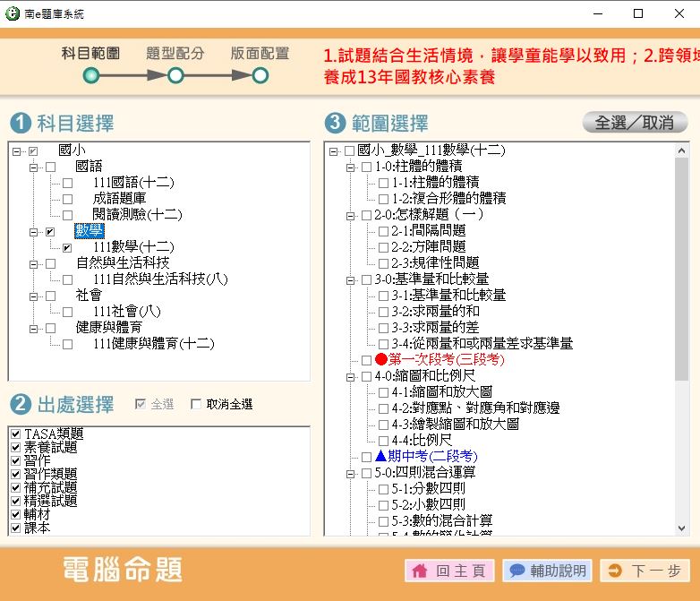The height and width of the screenshot is (601, 700).
Task: Uncheck the 111數學(十二) checkbox
Action: (x=67, y=248)
